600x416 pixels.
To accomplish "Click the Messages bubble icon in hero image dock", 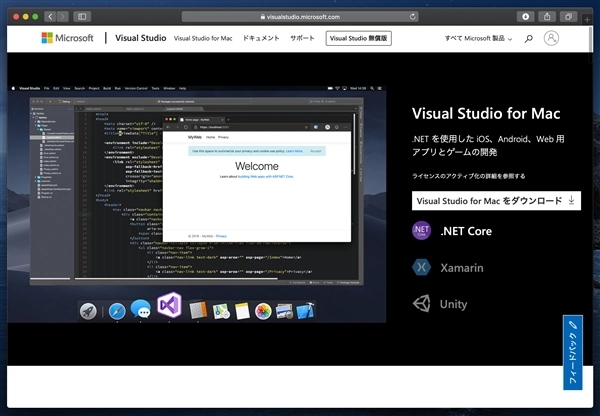I will click(x=140, y=309).
